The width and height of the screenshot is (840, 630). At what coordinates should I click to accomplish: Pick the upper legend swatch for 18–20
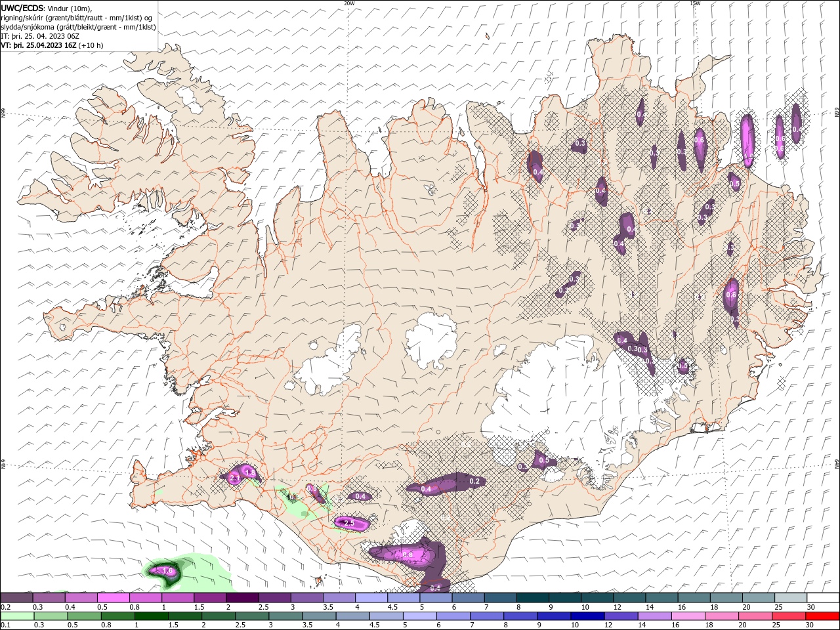[x=726, y=598]
